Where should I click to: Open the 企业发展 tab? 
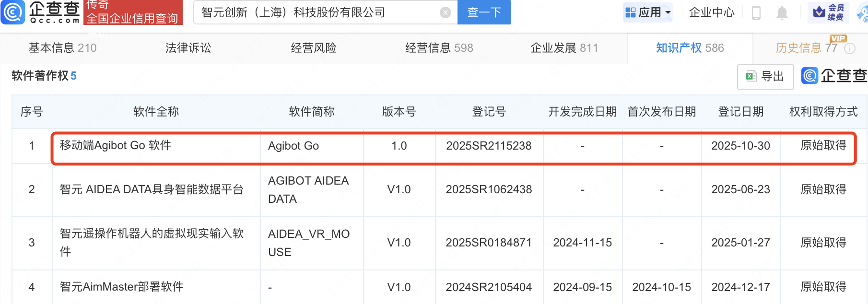[564, 48]
